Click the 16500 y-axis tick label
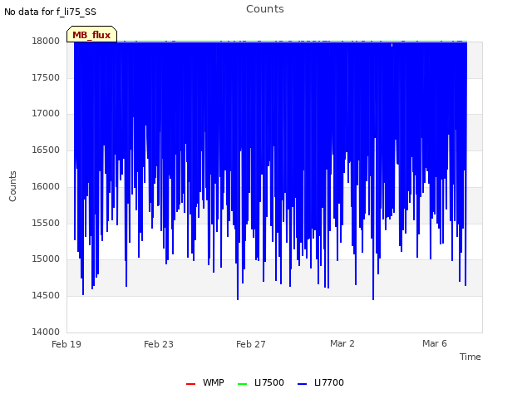 [46, 150]
